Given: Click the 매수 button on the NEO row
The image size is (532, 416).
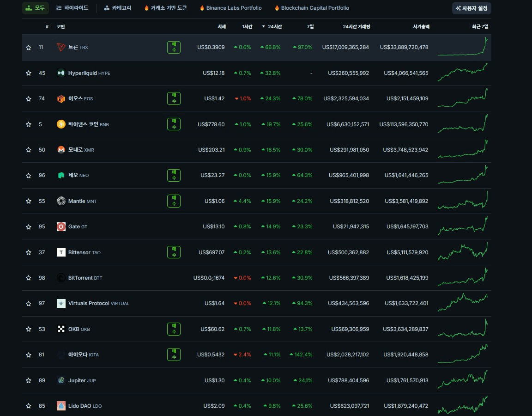Looking at the screenshot, I should [174, 175].
